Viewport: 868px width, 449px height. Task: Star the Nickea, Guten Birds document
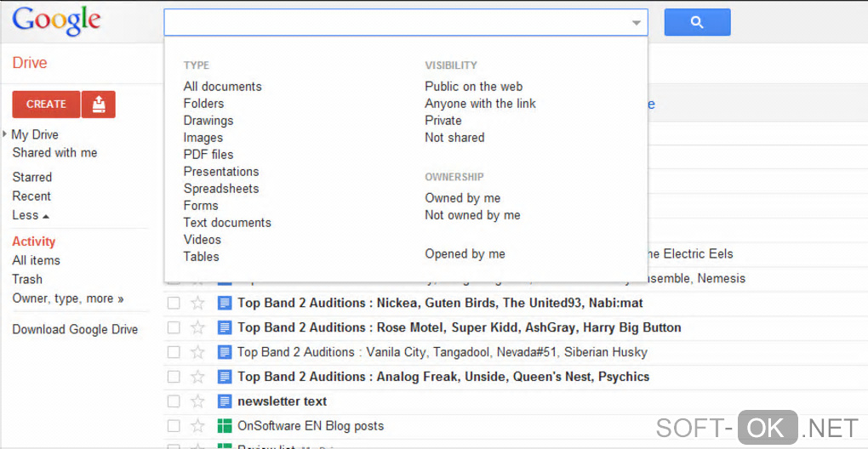coord(197,303)
